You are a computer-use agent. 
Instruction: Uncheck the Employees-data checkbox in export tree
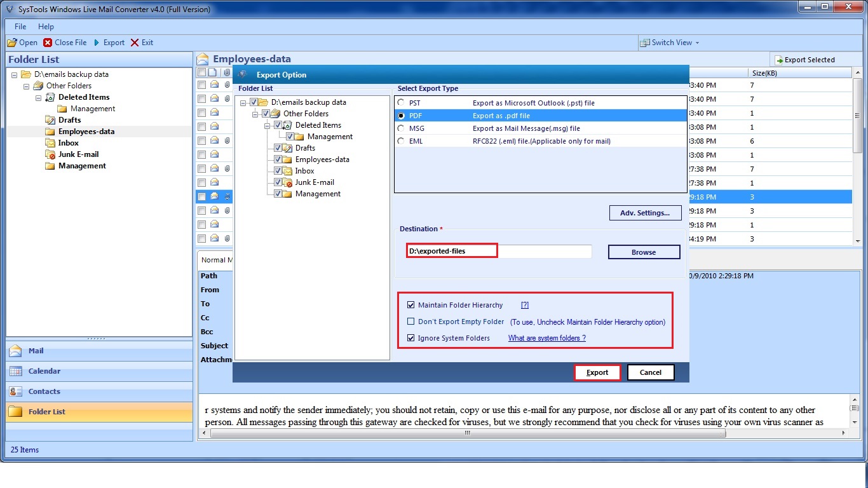tap(278, 159)
